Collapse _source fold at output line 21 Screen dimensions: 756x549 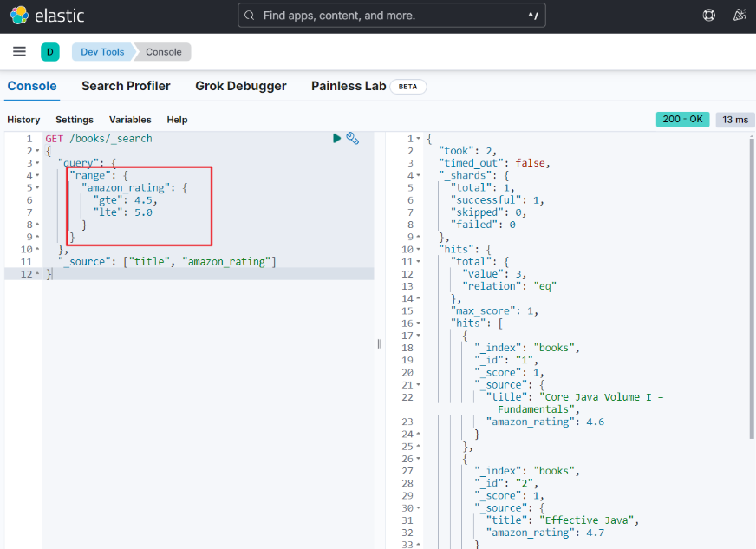pyautogui.click(x=419, y=385)
